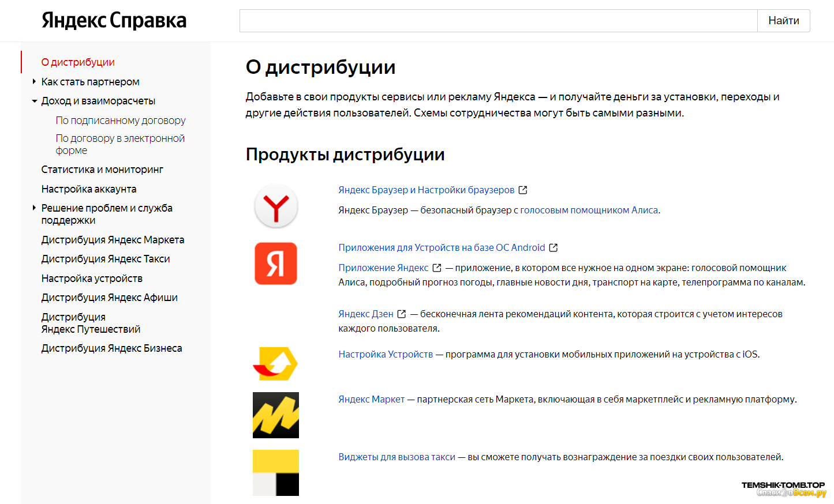Screen dimensions: 834x504
Task: Go to Статистика и мониторинг
Action: click(102, 170)
